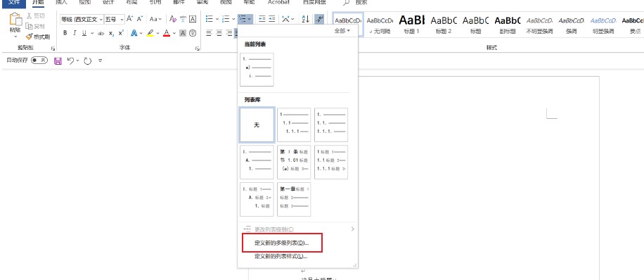Open the font dialog launcher

[198, 49]
